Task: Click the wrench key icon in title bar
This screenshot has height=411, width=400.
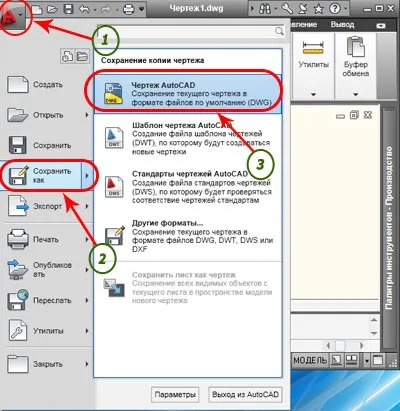Action: pos(287,9)
